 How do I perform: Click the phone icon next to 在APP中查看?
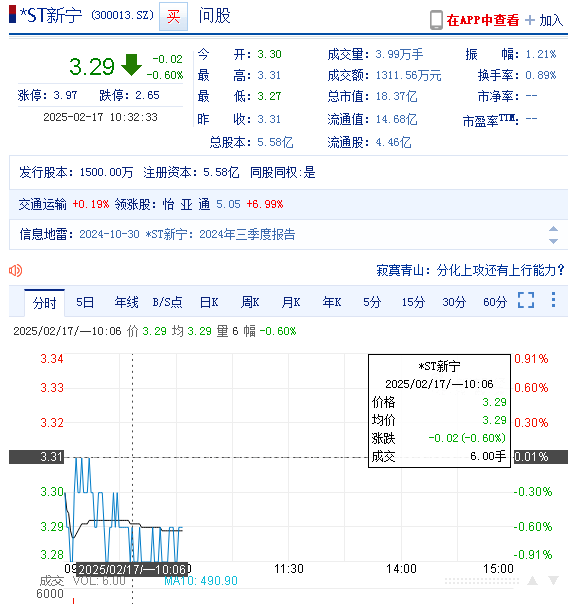436,20
